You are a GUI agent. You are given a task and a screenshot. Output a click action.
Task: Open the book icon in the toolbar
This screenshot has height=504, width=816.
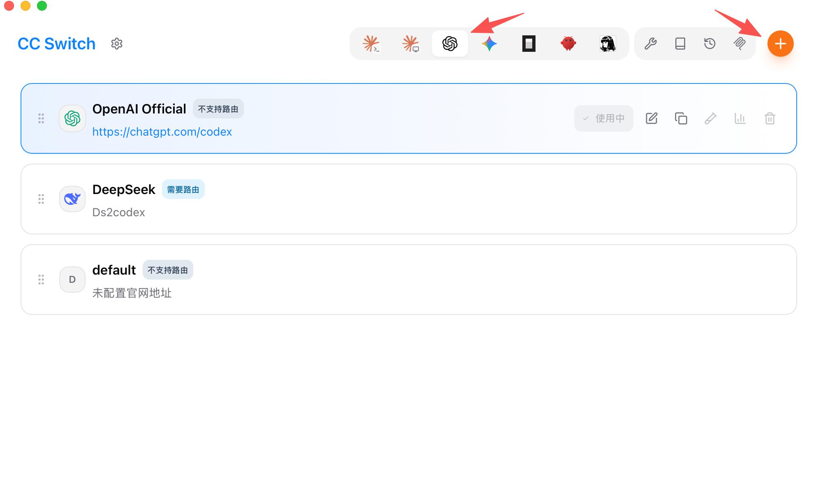click(x=680, y=44)
